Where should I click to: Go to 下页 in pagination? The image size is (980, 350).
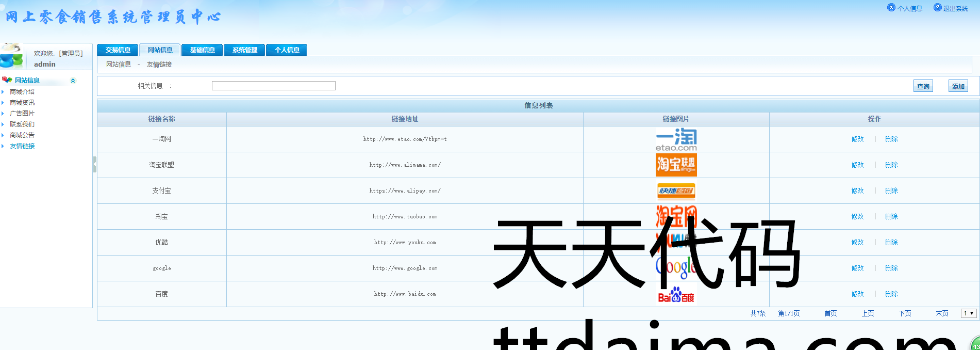[905, 313]
